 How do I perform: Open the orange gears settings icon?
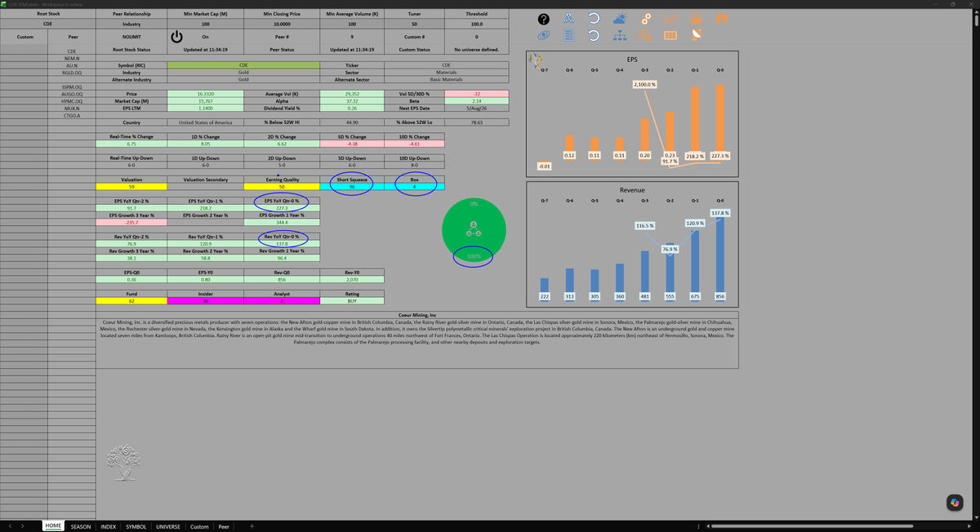(x=645, y=19)
